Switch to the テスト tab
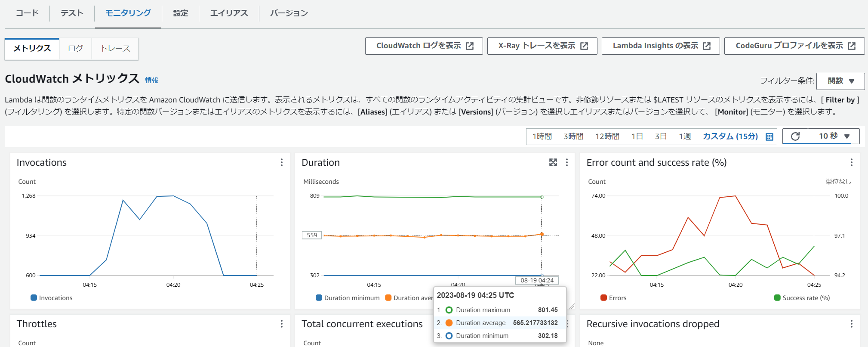The width and height of the screenshot is (868, 347). [72, 13]
